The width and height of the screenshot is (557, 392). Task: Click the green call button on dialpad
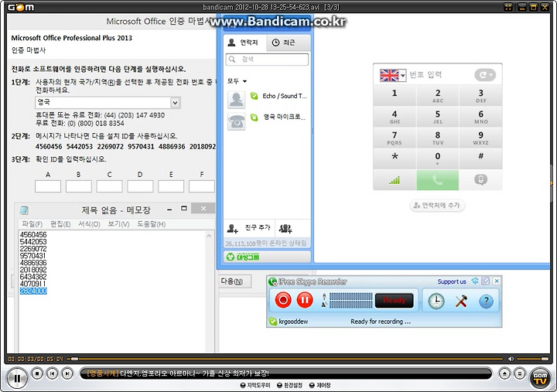(438, 180)
